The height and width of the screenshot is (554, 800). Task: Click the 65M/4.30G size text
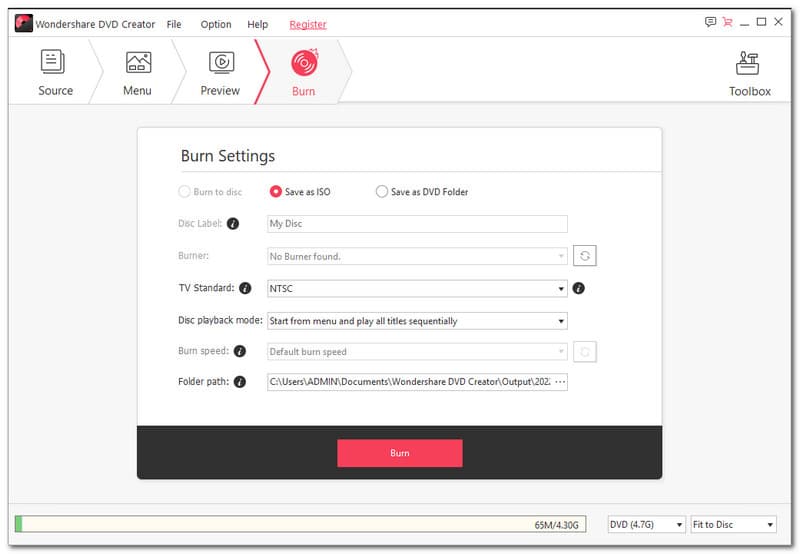[x=557, y=525]
